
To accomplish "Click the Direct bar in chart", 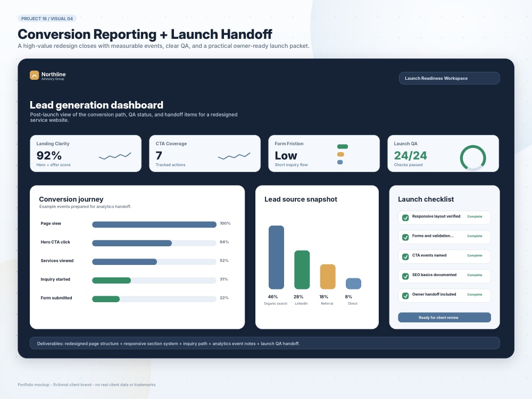I will (x=354, y=284).
